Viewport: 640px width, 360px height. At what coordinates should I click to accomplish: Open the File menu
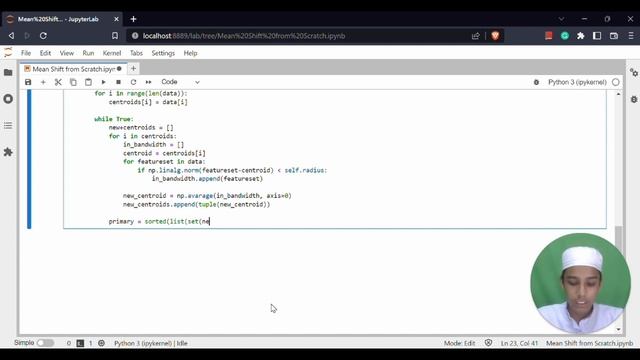click(26, 53)
